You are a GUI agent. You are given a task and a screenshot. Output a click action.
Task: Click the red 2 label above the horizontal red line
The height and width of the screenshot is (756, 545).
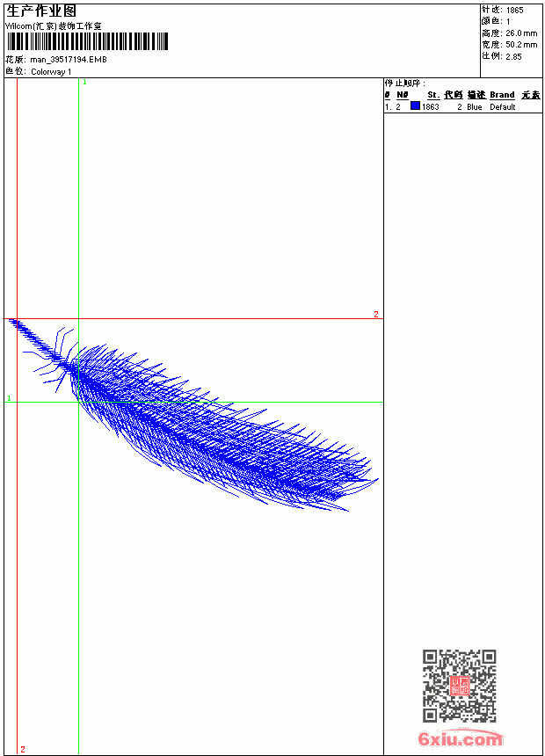click(376, 315)
